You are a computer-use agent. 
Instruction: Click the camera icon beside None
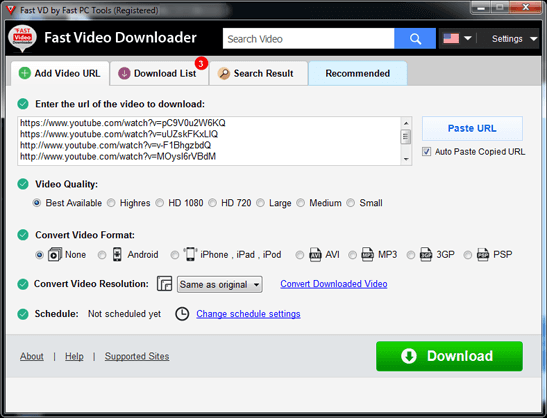54,254
